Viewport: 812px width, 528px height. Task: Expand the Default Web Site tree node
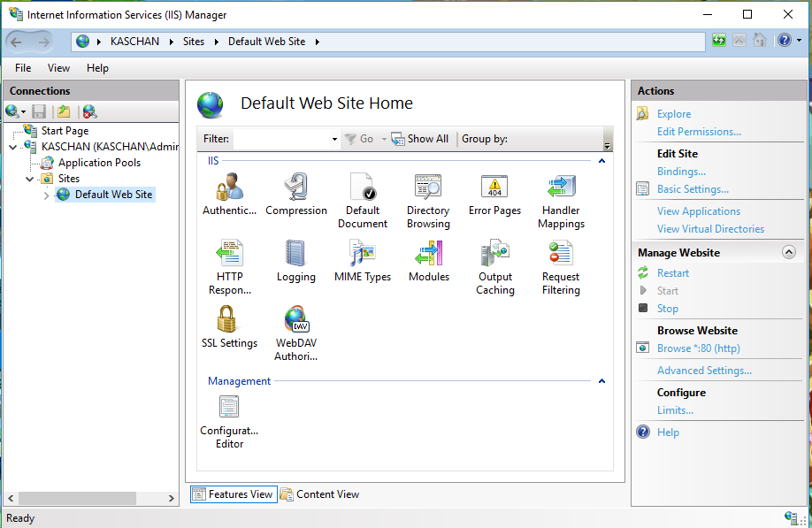pyautogui.click(x=47, y=195)
